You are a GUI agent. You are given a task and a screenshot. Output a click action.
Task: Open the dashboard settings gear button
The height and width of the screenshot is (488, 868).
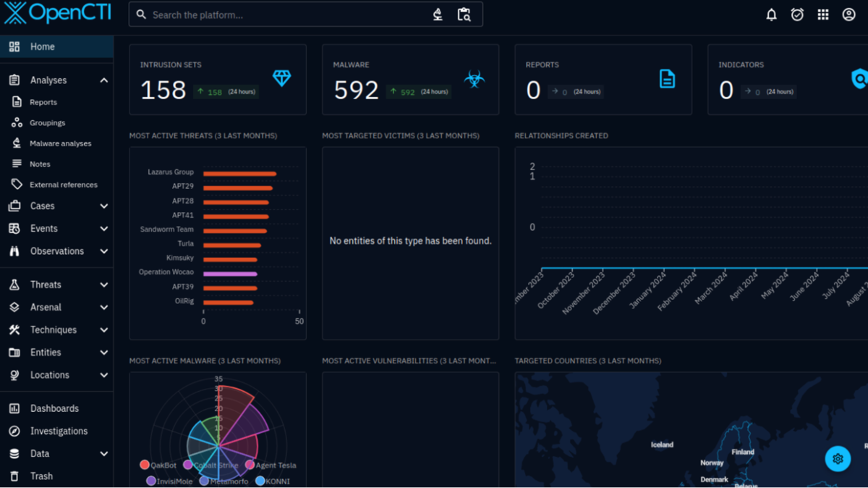pyautogui.click(x=838, y=459)
